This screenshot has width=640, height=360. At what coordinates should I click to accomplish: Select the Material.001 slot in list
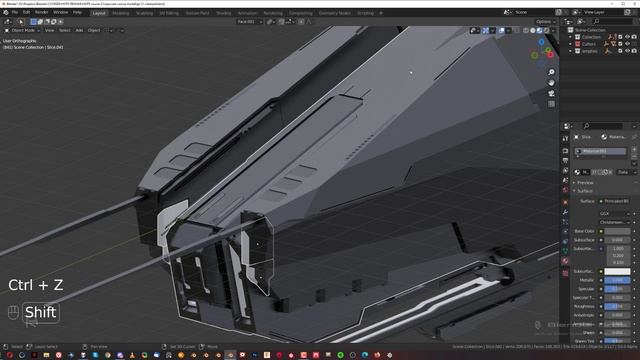click(600, 151)
